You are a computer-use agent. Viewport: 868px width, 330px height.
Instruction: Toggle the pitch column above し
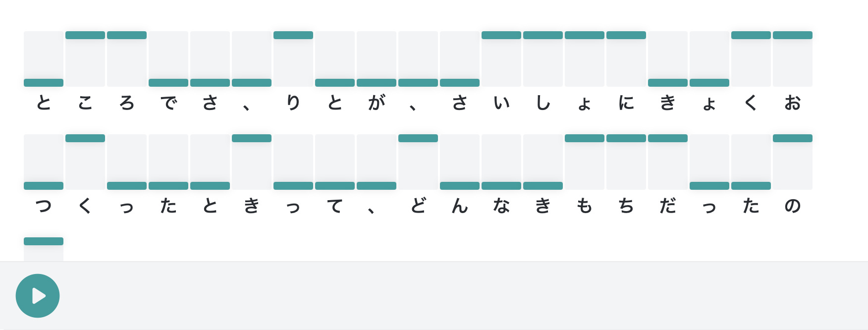pos(543,59)
